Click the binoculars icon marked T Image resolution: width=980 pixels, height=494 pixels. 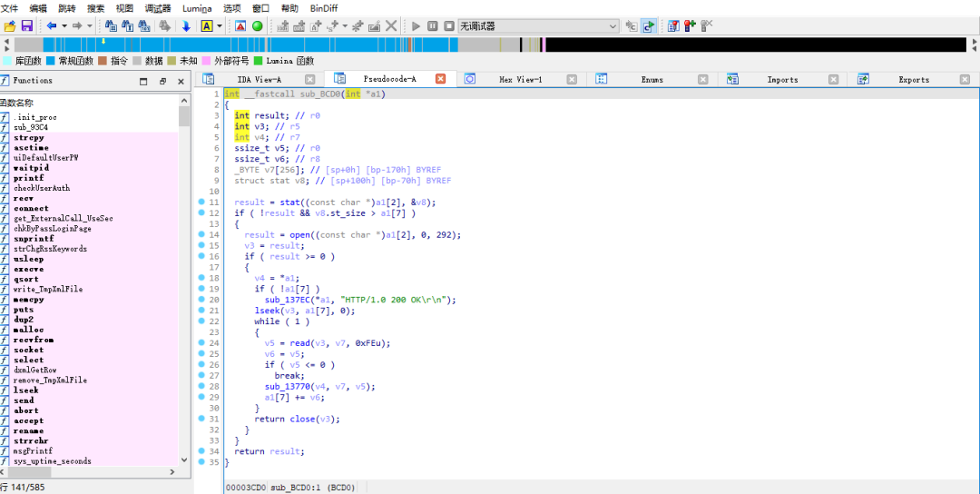pyautogui.click(x=128, y=25)
